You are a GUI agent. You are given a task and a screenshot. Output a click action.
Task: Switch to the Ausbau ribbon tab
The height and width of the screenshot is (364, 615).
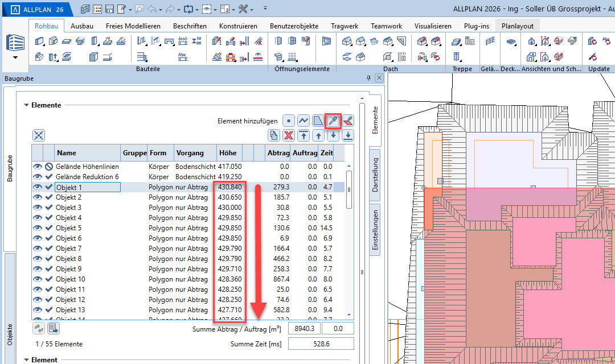82,26
